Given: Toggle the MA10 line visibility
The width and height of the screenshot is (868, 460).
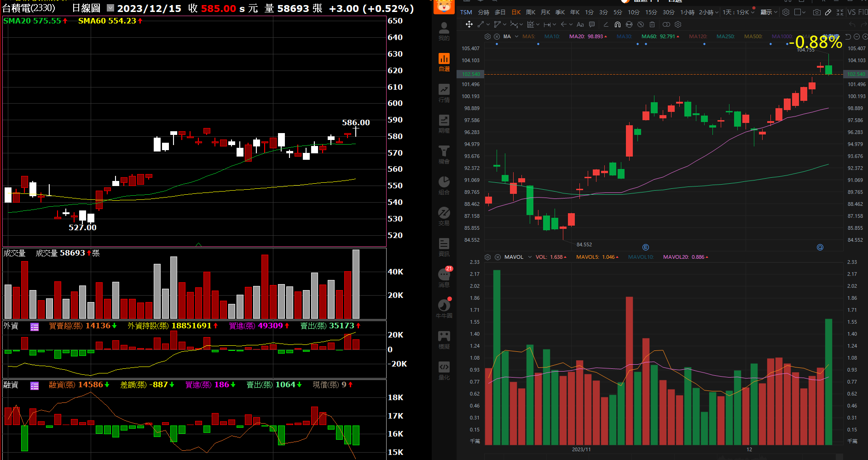Looking at the screenshot, I should click(552, 36).
